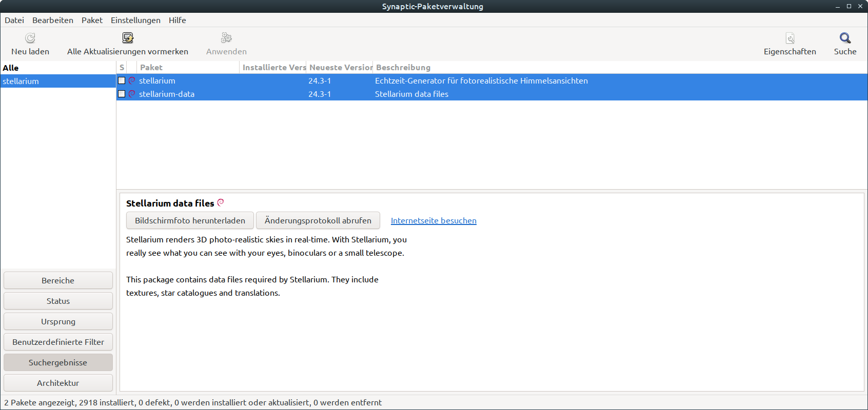
Task: Open the Datei menu
Action: click(14, 20)
